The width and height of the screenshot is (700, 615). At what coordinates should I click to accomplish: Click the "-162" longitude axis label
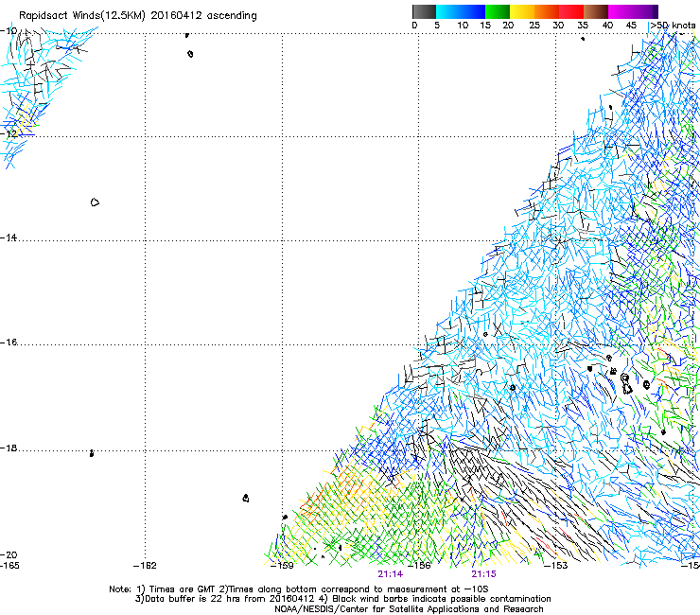click(x=145, y=566)
